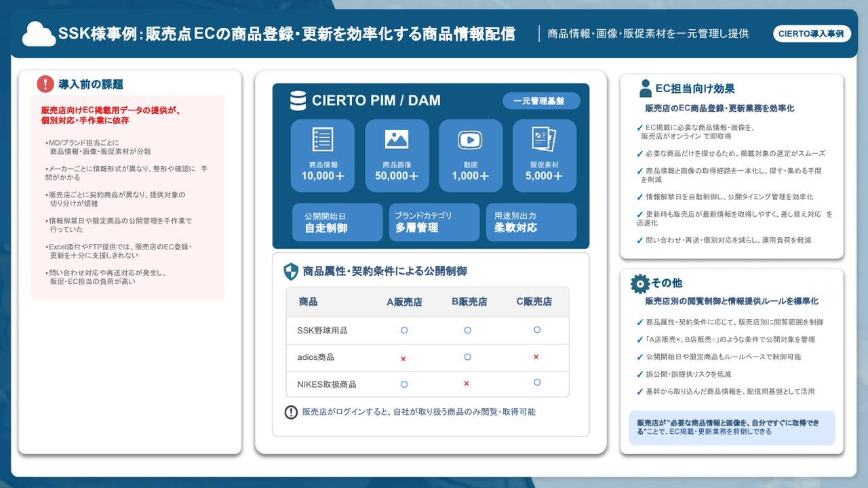The width and height of the screenshot is (868, 488).
Task: Click the red text 販売店向けEC掲載用データの提供が
Action: (110, 110)
